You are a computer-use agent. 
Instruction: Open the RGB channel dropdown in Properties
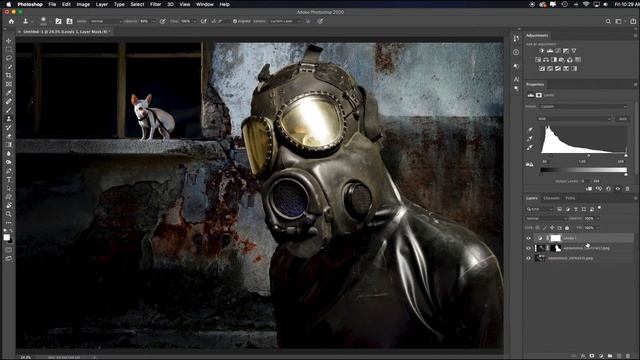[574, 119]
